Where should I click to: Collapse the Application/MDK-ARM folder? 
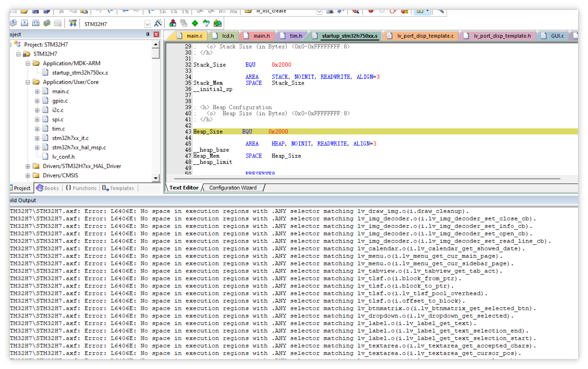point(28,64)
